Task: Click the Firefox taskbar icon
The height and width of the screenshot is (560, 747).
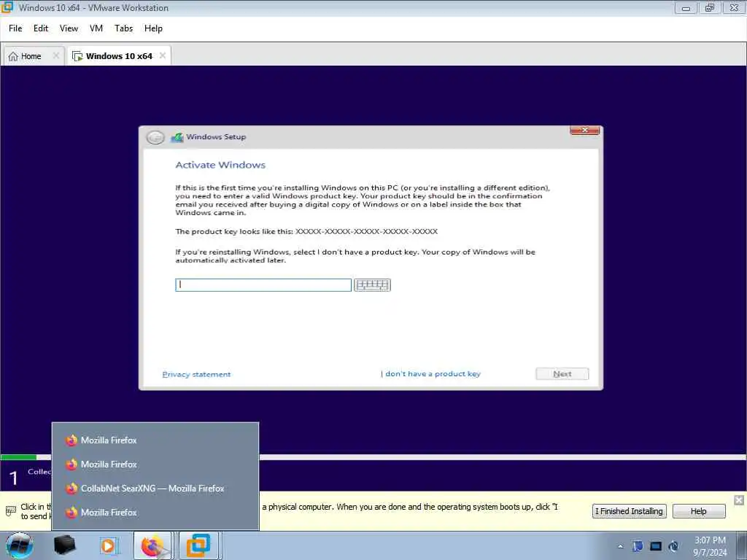Action: [153, 545]
